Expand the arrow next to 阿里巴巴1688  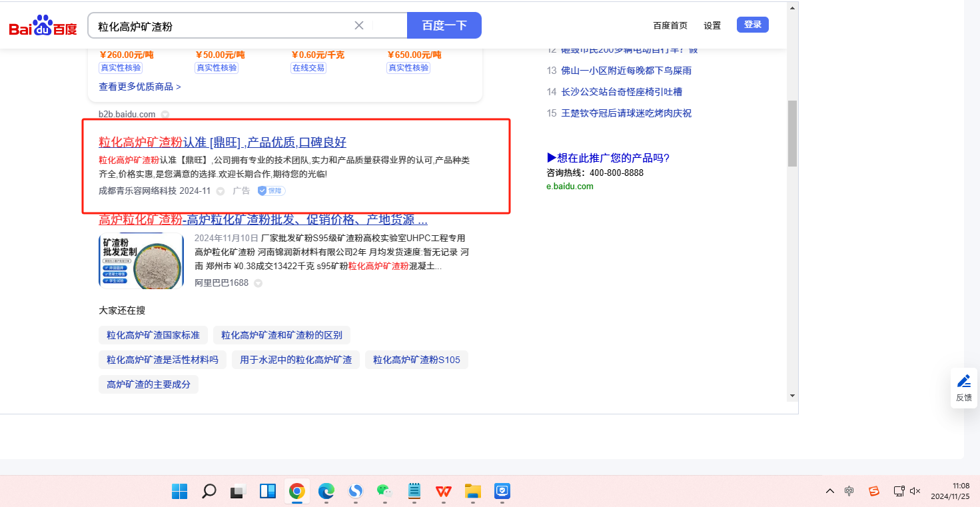coord(258,283)
